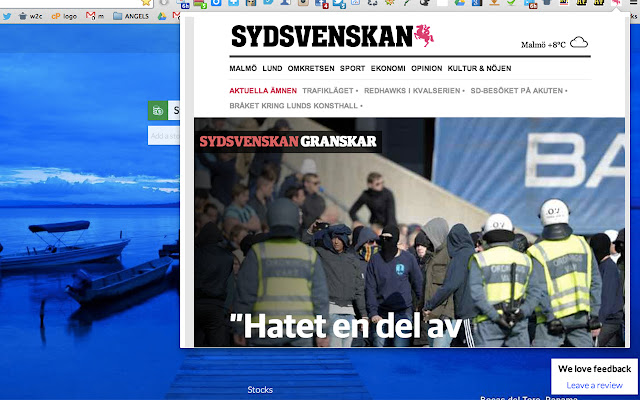Click the Google Drive extension toolbar icon
This screenshot has width=640, height=400.
click(x=460, y=2)
